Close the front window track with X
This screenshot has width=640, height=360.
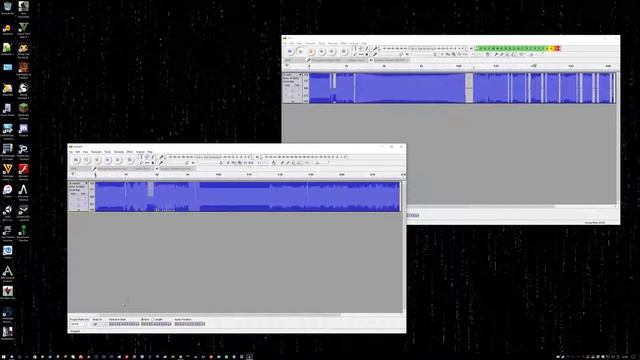point(69,183)
